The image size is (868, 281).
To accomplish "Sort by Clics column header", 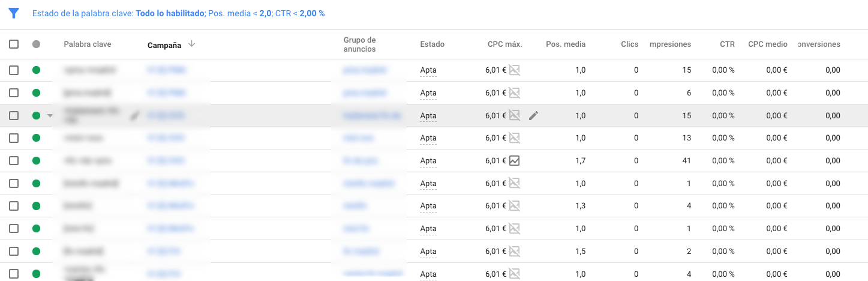I will [630, 44].
